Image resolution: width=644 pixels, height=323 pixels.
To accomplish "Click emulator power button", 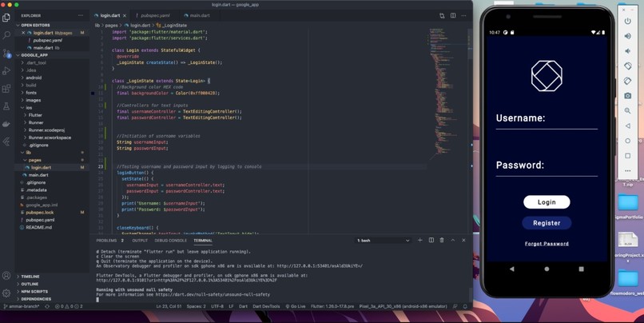I will [x=627, y=21].
